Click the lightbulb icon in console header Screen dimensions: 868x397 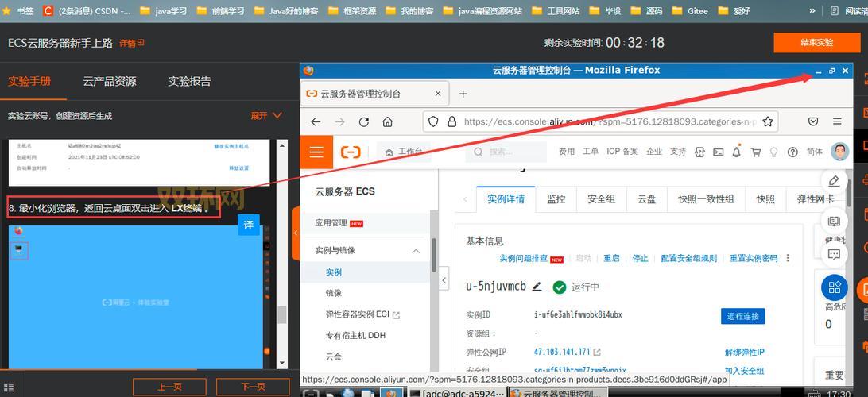pyautogui.click(x=774, y=152)
